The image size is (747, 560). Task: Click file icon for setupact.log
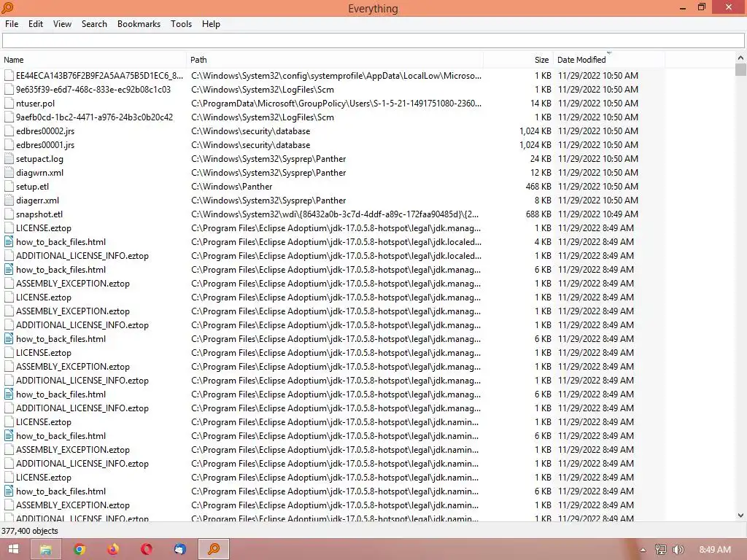coord(9,158)
